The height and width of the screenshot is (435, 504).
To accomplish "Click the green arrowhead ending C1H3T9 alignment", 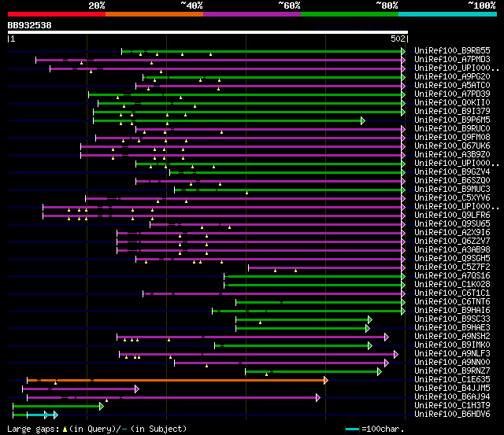I will (x=102, y=407).
